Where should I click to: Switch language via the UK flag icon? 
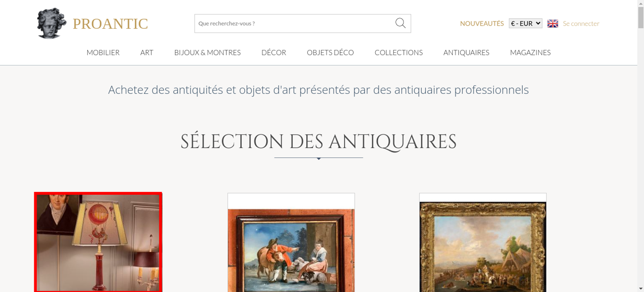tap(553, 23)
